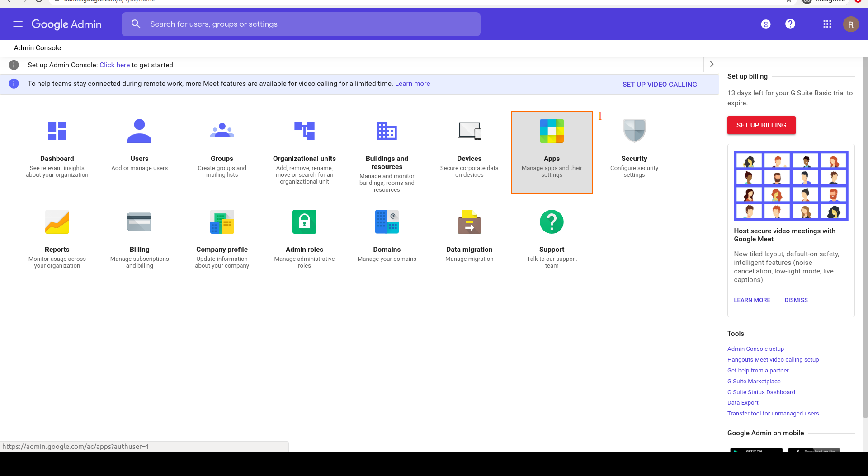868x476 pixels.
Task: Open the Devices icon
Action: click(x=469, y=131)
